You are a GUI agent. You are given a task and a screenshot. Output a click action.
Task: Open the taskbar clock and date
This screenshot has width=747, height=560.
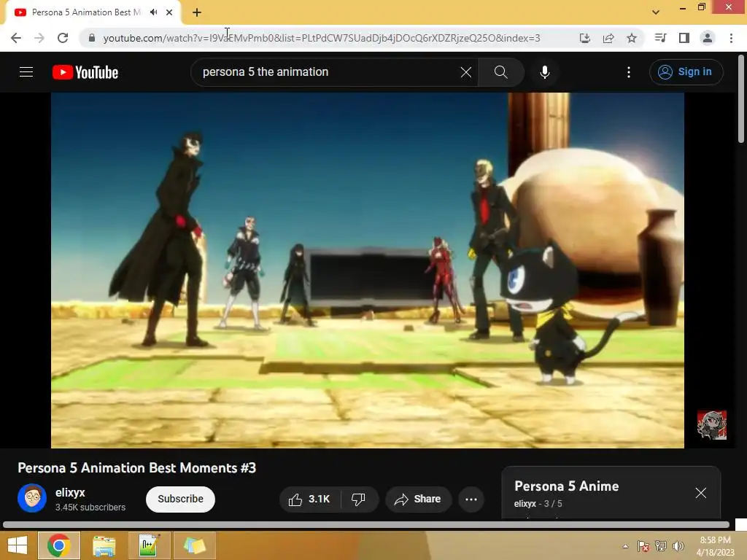715,546
